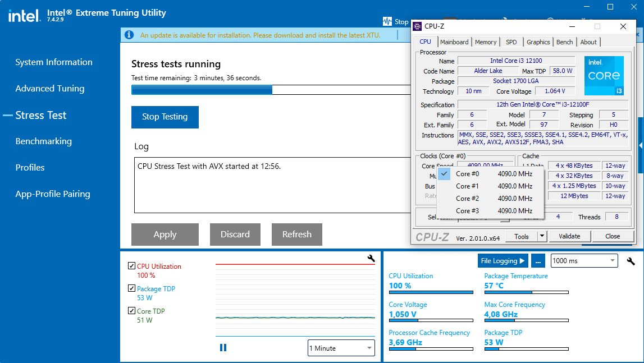The image size is (644, 363).
Task: Switch to About tab in CPU-Z
Action: click(588, 42)
